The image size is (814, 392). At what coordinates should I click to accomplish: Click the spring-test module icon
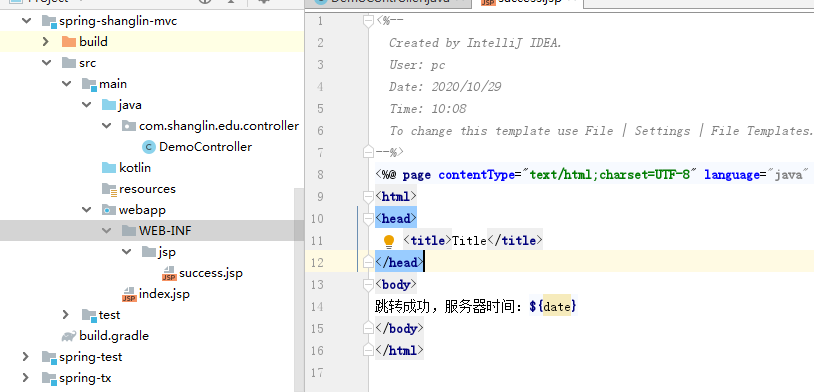(49, 357)
